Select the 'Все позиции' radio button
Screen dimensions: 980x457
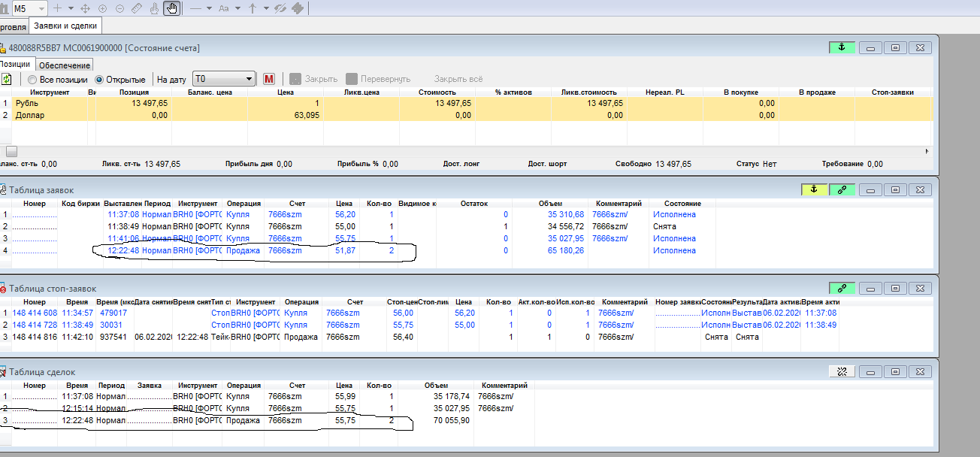pyautogui.click(x=32, y=80)
